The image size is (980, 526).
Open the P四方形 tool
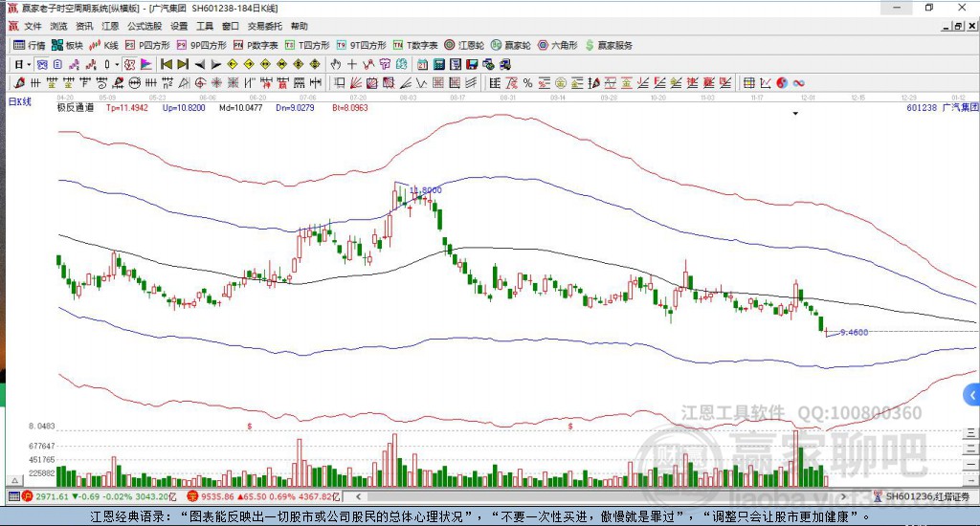click(147, 45)
